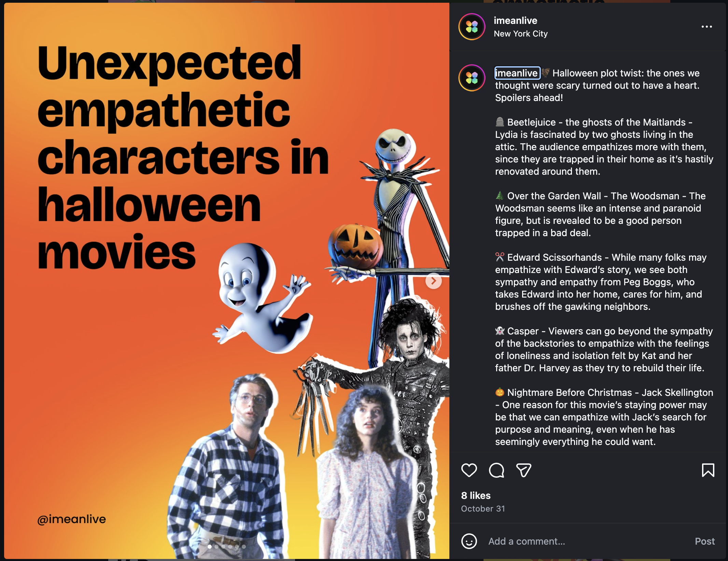View who liked via 8 likes
This screenshot has width=728, height=561.
pyautogui.click(x=476, y=495)
